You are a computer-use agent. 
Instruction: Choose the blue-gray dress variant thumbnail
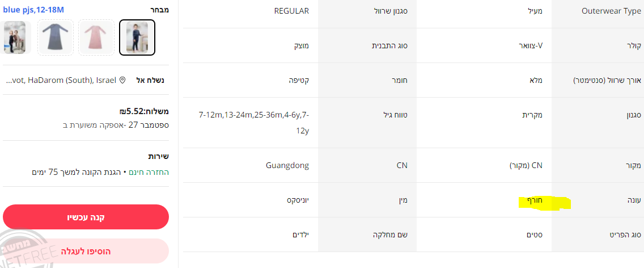point(56,38)
